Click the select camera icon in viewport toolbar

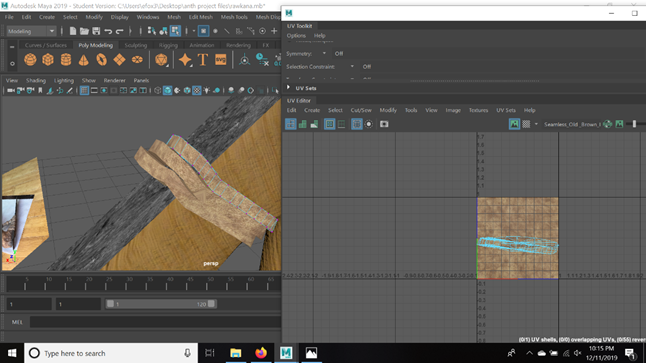(x=11, y=90)
